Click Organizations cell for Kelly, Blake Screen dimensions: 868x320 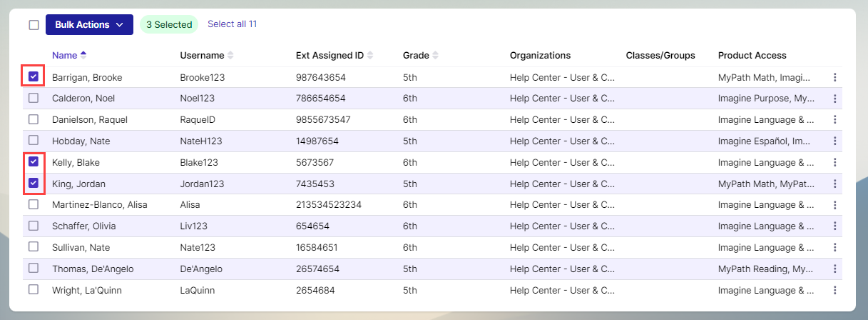[x=563, y=163]
